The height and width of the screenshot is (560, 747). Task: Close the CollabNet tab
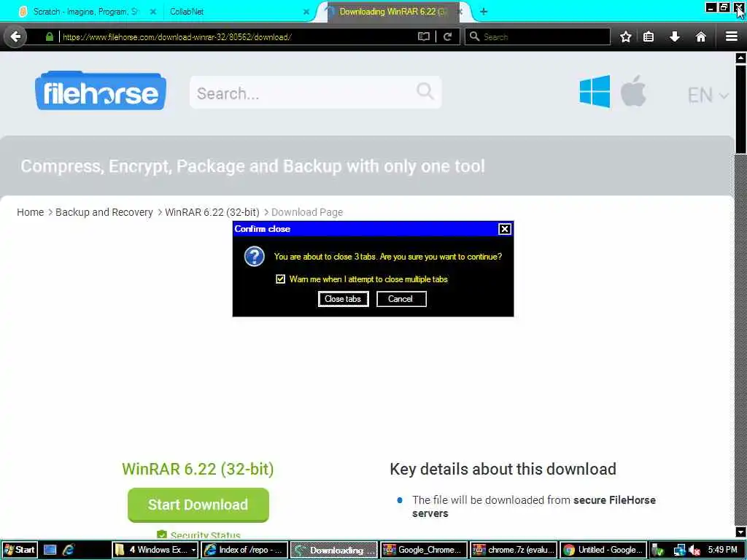point(306,12)
